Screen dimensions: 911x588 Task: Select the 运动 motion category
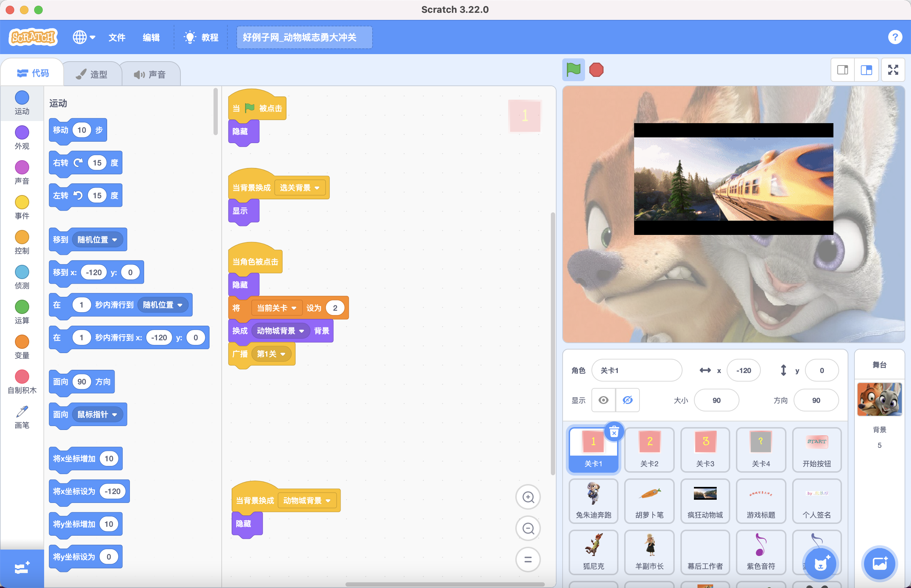click(x=22, y=103)
